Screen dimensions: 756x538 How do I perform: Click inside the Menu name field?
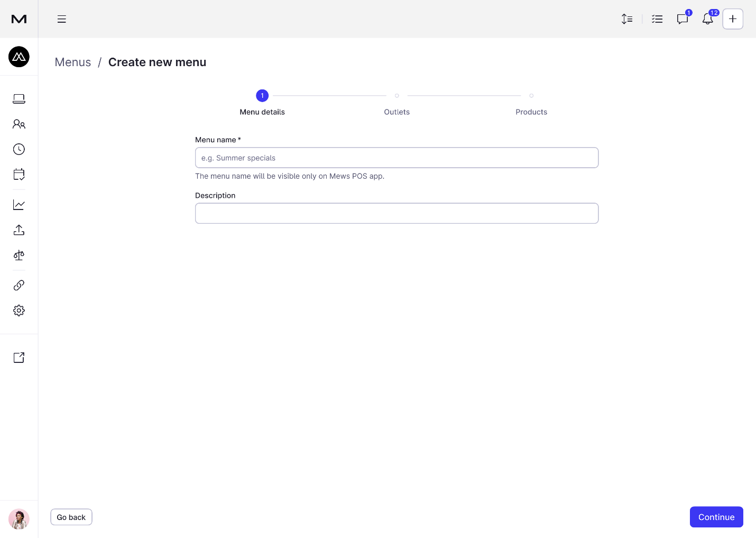(397, 158)
